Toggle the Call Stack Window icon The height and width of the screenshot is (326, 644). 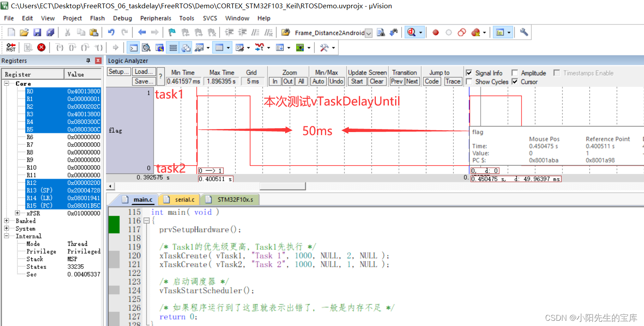pos(186,48)
